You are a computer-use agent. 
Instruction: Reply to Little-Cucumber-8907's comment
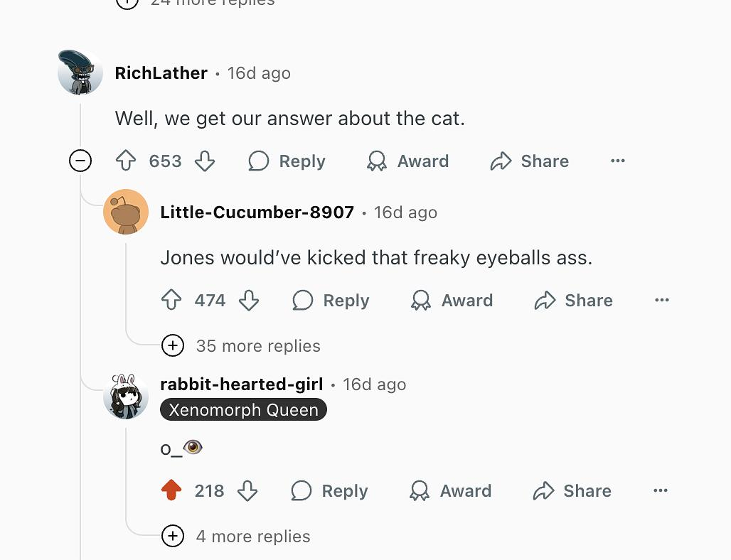point(331,301)
